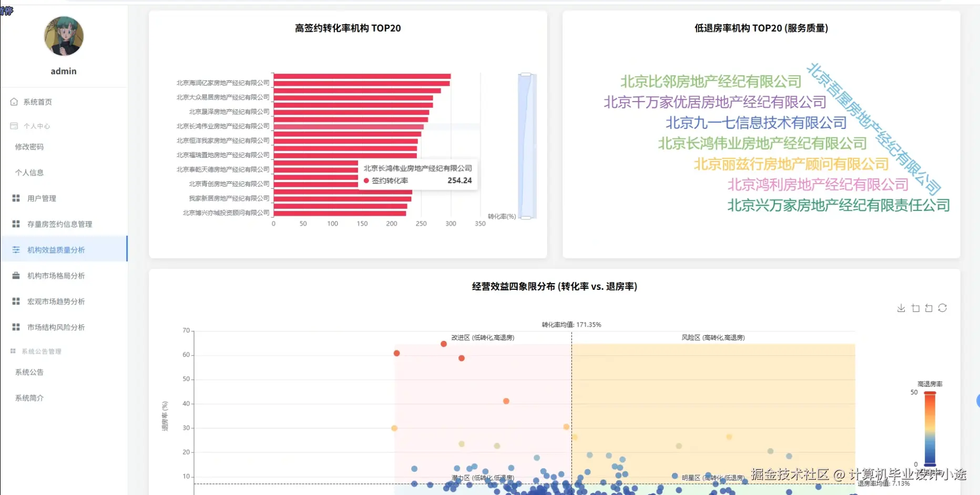The image size is (980, 495).
Task: Click the grid icon beside 用户管理
Action: click(16, 198)
